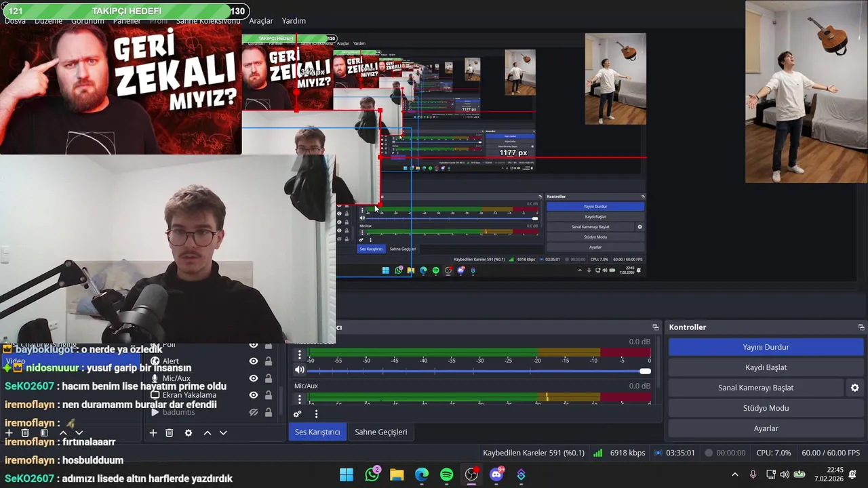Open WhatsApp from the taskbar

tap(372, 474)
